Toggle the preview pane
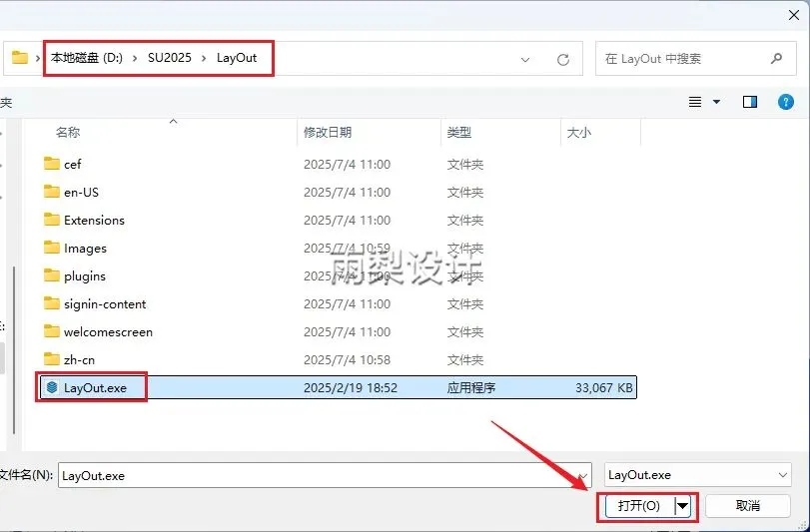The width and height of the screenshot is (810, 532). [750, 102]
